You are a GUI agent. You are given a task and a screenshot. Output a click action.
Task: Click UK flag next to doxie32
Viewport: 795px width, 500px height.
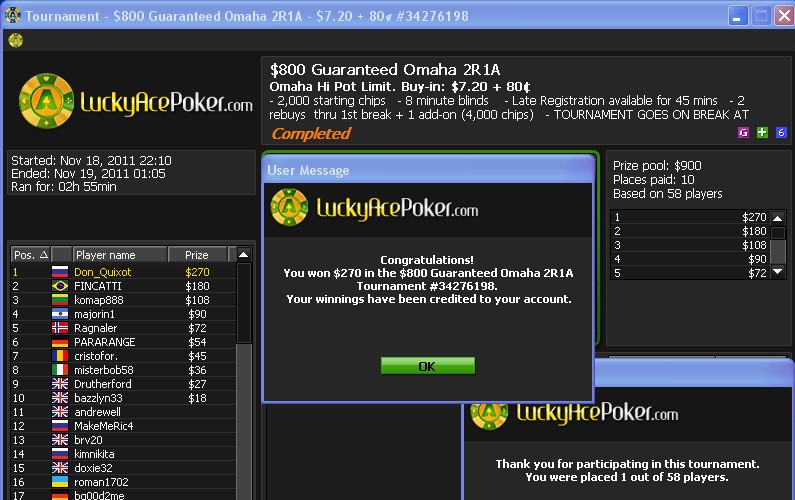coord(60,468)
